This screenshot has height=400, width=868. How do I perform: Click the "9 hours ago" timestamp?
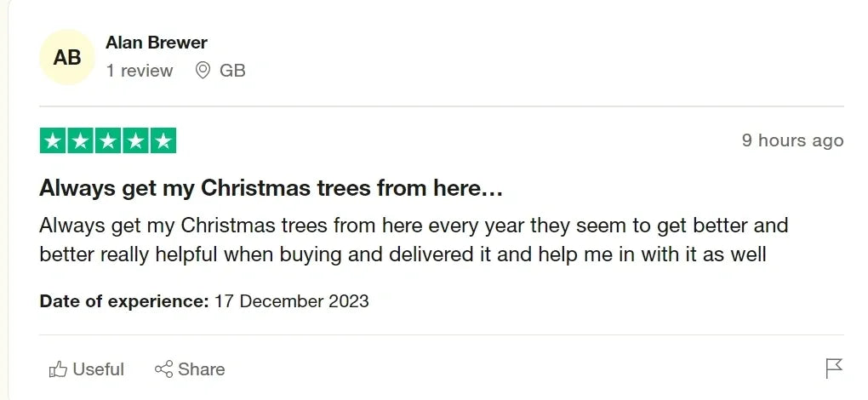pyautogui.click(x=792, y=140)
